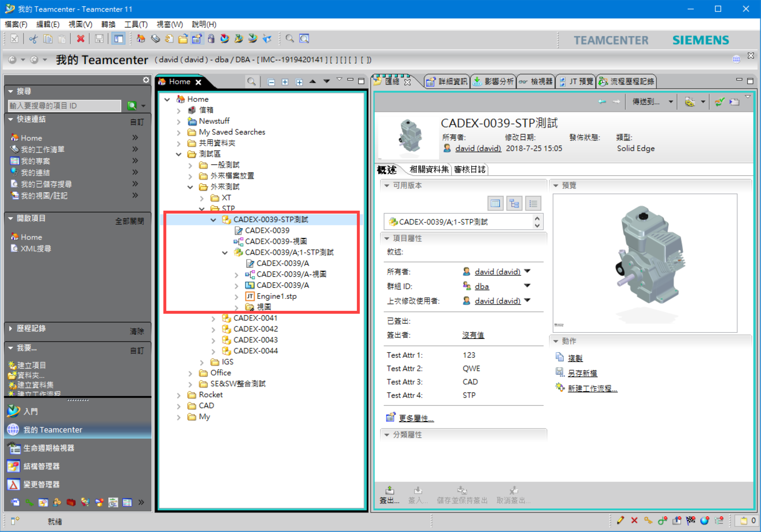This screenshot has height=532, width=761.
Task: Click the green search icon beside item ID field
Action: (x=132, y=106)
